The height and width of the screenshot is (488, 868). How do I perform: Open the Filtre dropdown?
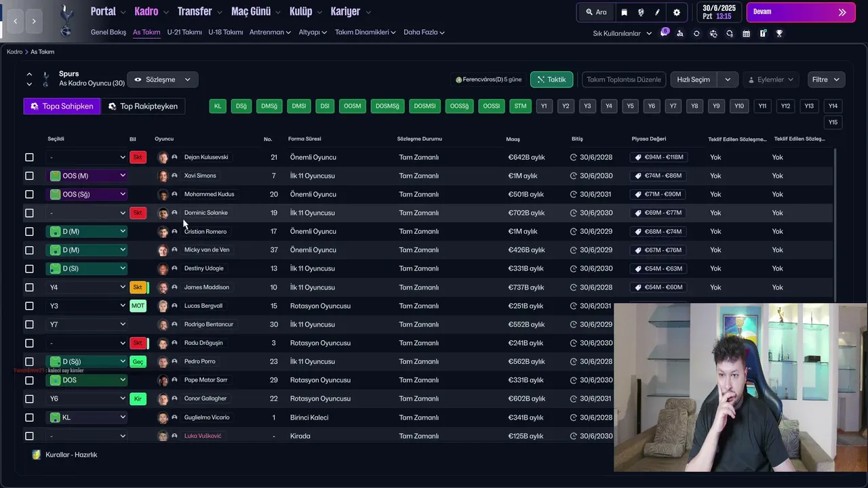tap(826, 79)
